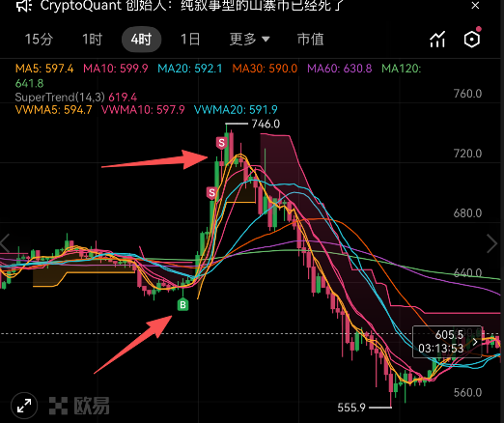Image resolution: width=504 pixels, height=423 pixels.
Task: Click the MA5: 597.4 indicator label
Action: pyautogui.click(x=44, y=69)
